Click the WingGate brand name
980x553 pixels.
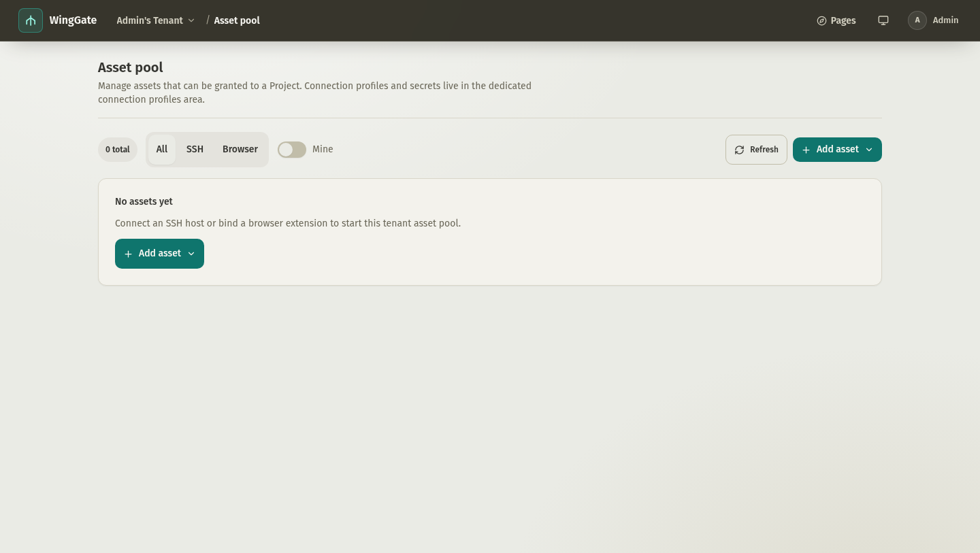73,20
